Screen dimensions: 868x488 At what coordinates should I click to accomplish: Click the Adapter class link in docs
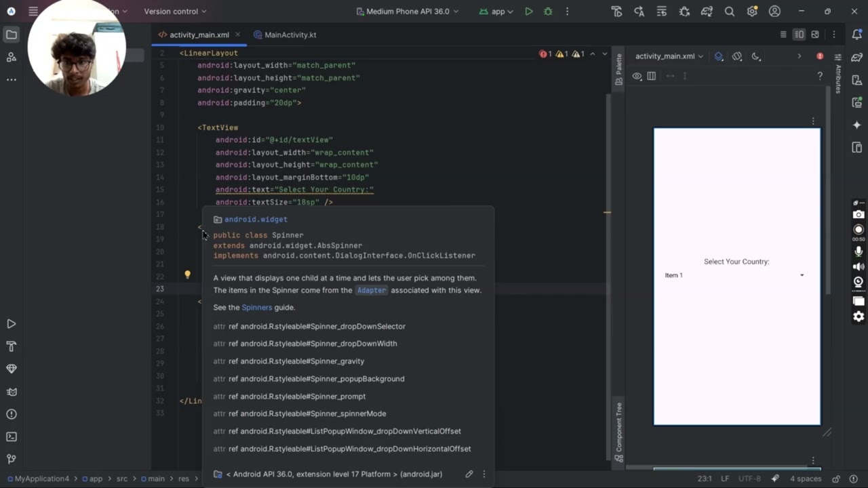tap(371, 290)
